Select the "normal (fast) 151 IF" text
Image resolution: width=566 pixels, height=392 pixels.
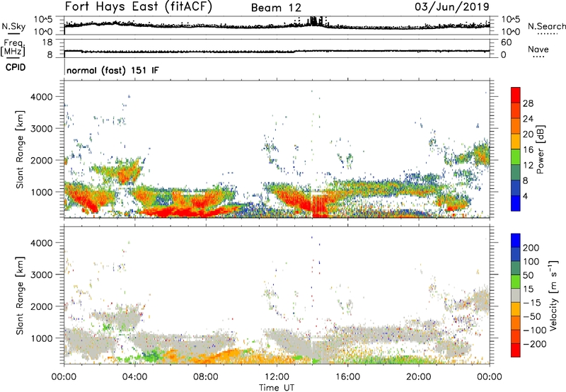tap(112, 70)
